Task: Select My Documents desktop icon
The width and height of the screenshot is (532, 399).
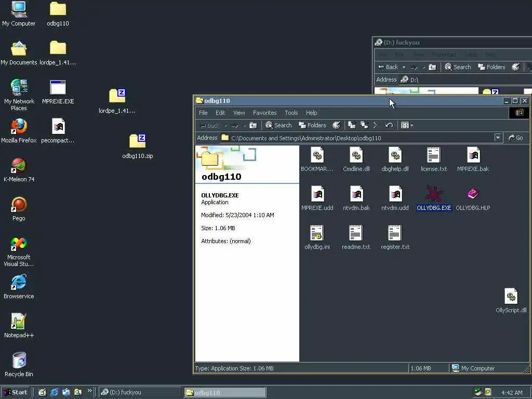Action: coord(19,53)
